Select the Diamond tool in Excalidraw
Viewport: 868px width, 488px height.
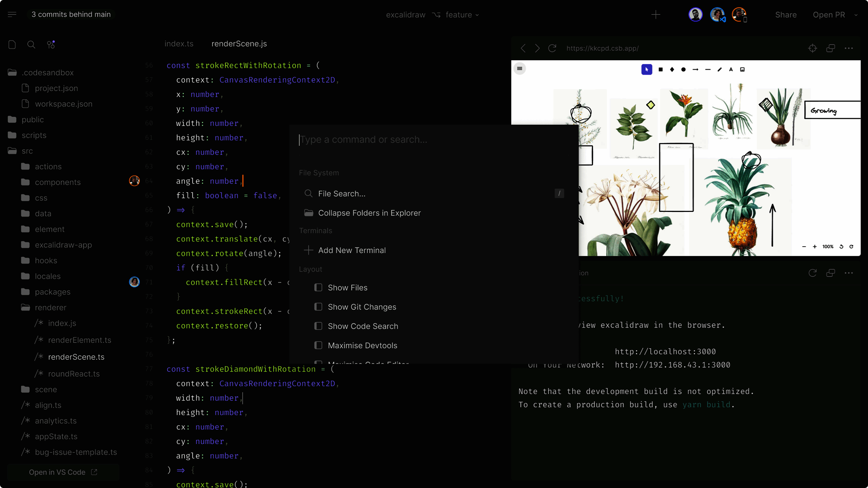(x=671, y=69)
